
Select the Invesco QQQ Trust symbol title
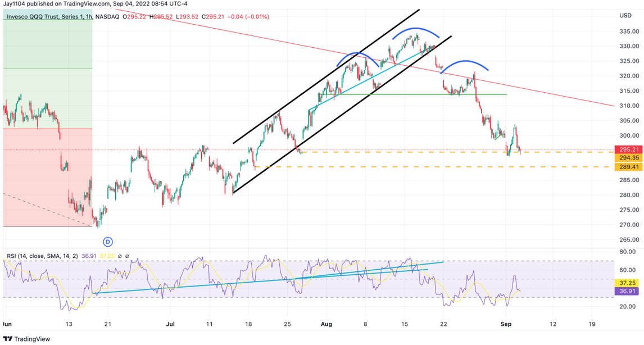(x=49, y=17)
